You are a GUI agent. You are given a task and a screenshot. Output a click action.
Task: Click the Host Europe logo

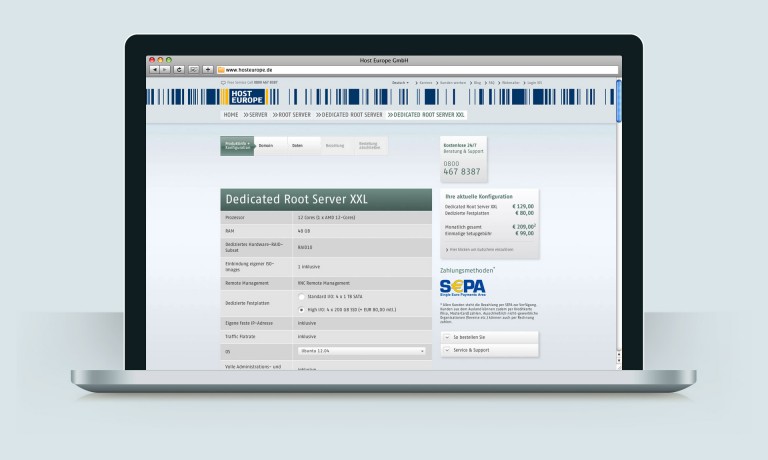point(246,97)
